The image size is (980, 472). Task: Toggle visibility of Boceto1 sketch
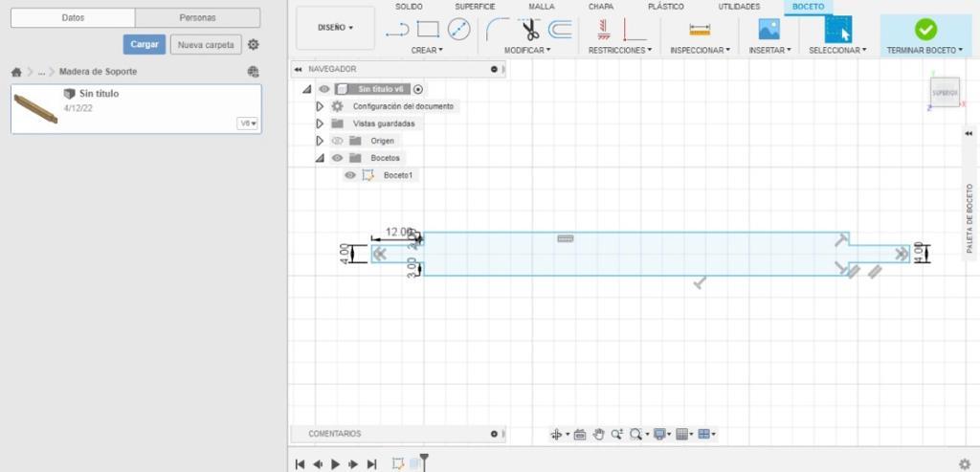[x=350, y=175]
